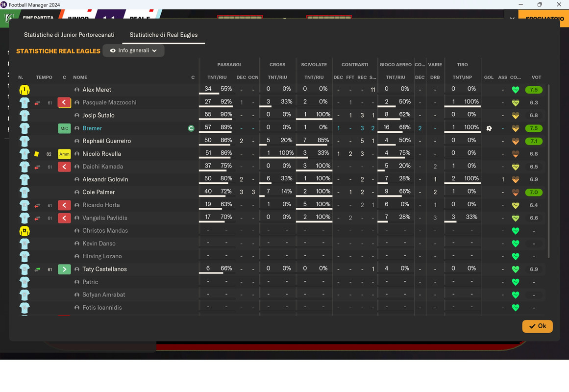Click Nicolò Rovella's Amm booking badge

point(64,154)
